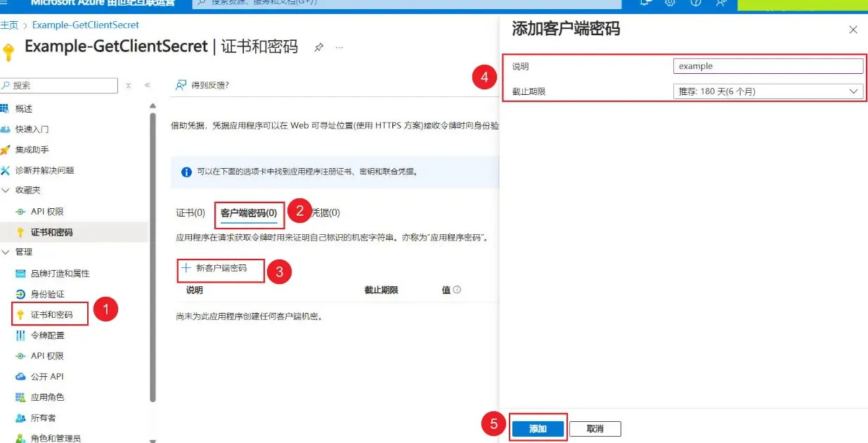Open 公开 API in the sidebar
The width and height of the screenshot is (868, 443).
coord(47,376)
